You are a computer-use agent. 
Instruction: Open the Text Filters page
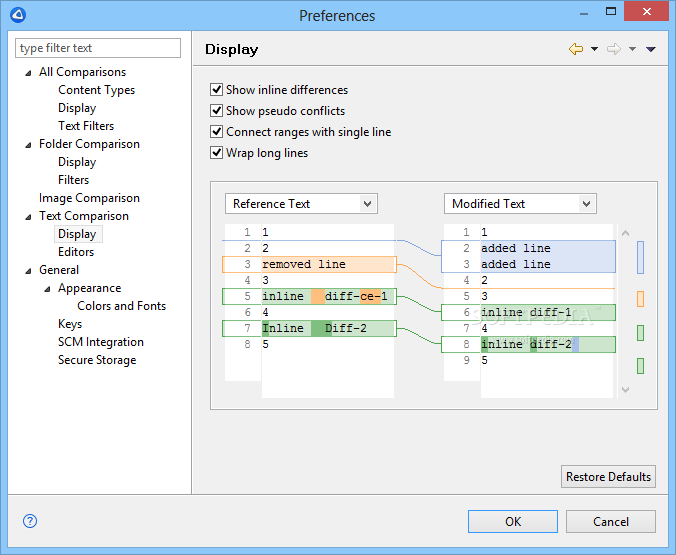[86, 126]
